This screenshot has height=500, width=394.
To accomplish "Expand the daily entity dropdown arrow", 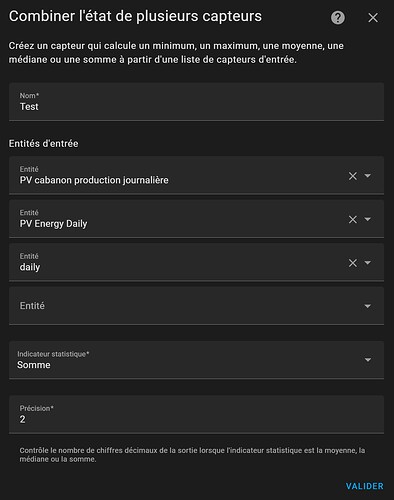I will (368, 263).
